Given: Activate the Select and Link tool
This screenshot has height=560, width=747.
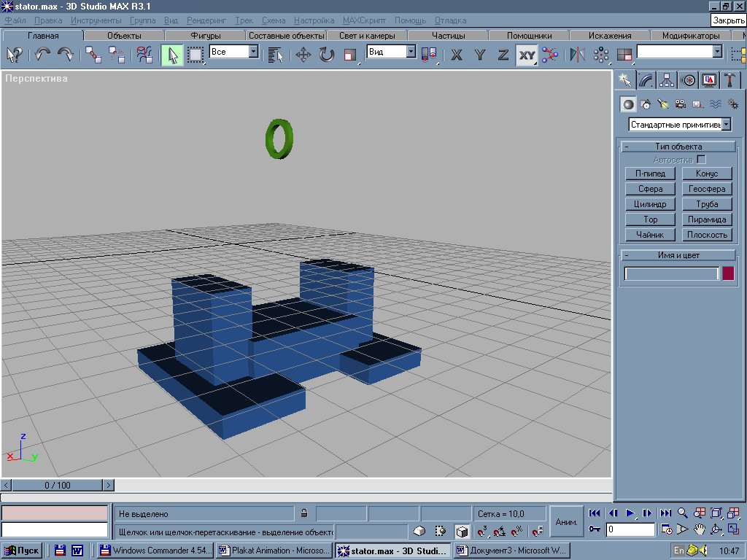Looking at the screenshot, I should 93,54.
